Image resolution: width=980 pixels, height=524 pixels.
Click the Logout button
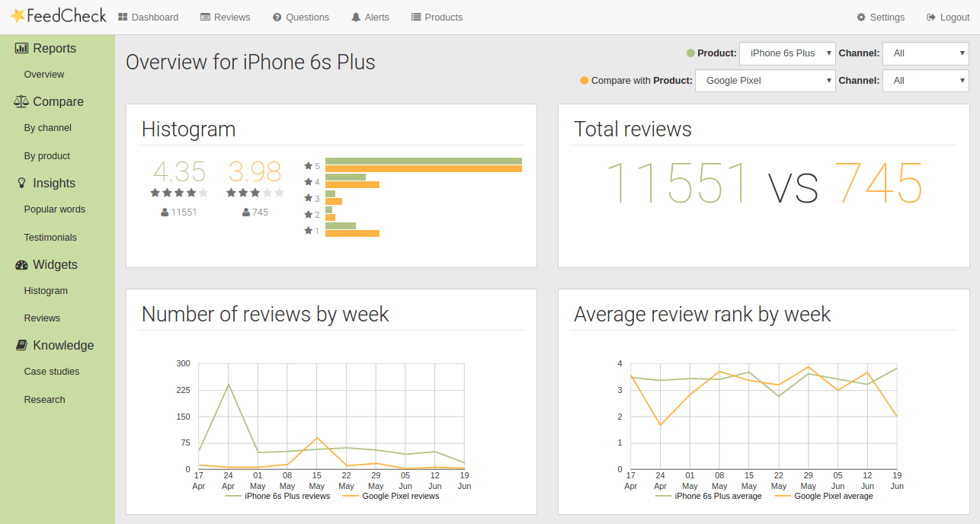click(x=947, y=17)
